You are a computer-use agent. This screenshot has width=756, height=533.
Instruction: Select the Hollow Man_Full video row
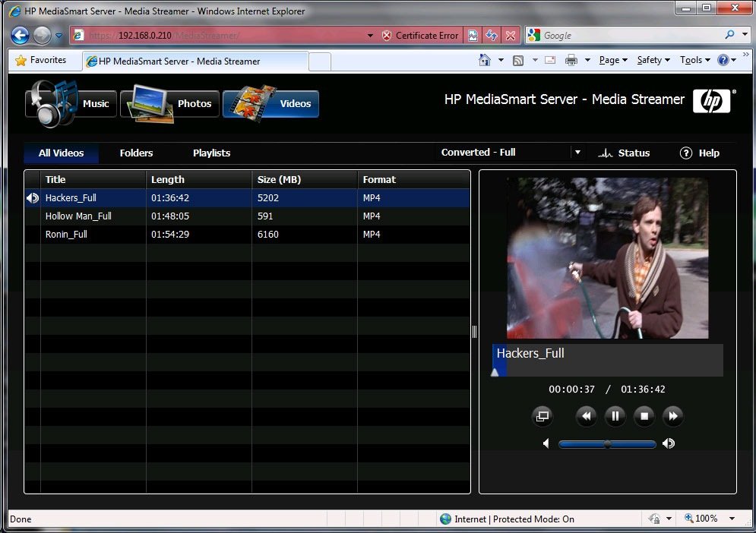[x=248, y=216]
